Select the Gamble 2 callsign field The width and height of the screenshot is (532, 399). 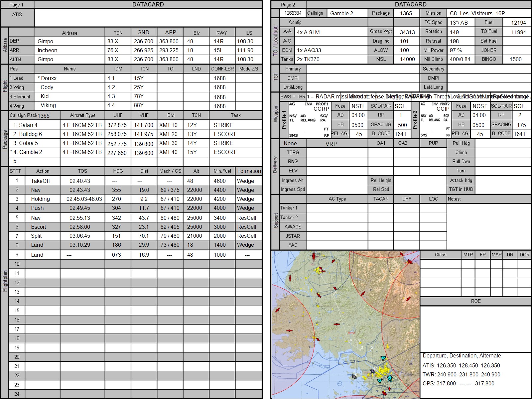(347, 13)
